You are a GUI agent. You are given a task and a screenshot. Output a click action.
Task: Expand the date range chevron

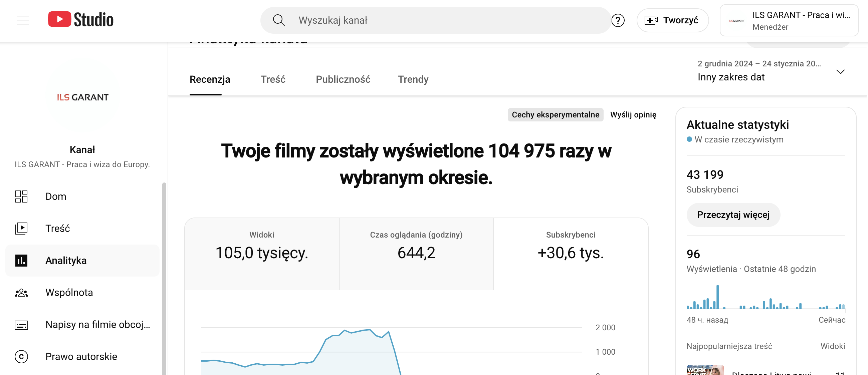[x=840, y=71]
